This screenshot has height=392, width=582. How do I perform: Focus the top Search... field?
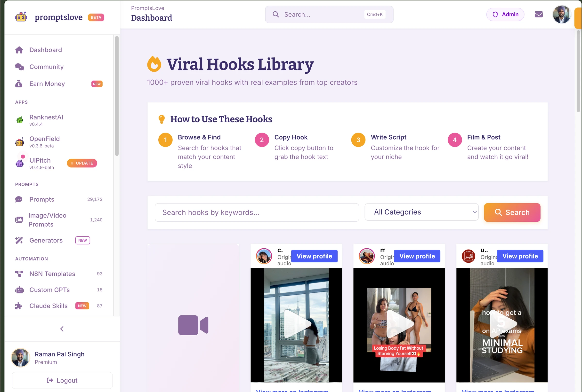pyautogui.click(x=329, y=15)
